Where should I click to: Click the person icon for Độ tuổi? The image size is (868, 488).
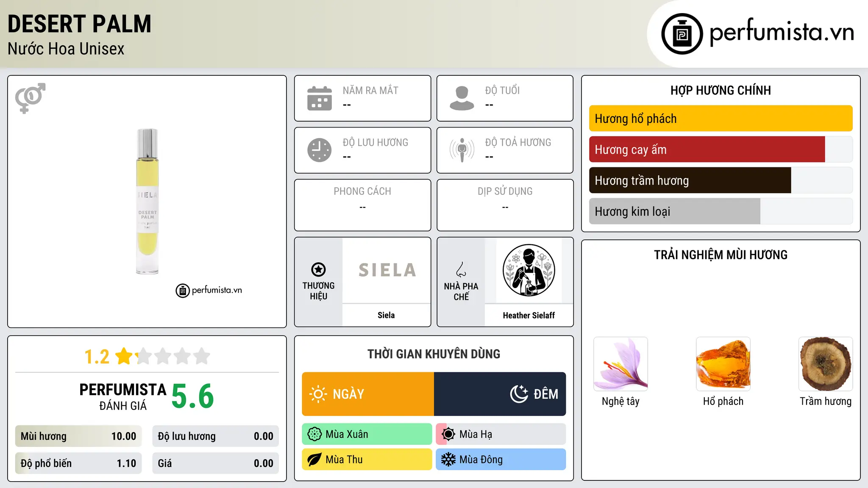462,98
